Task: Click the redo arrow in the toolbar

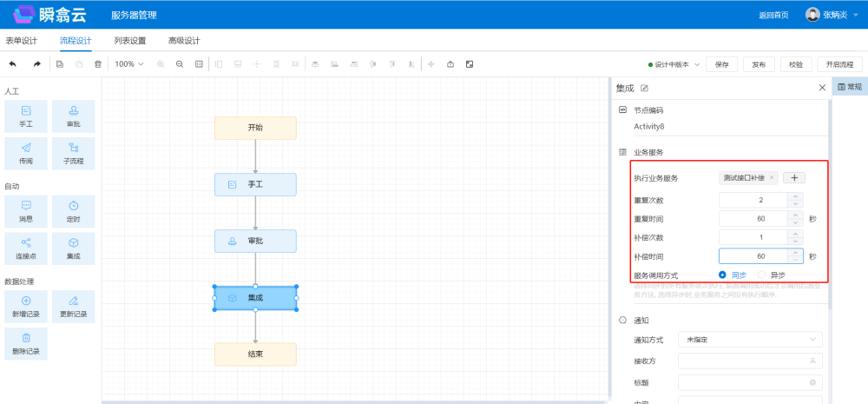Action: (36, 64)
